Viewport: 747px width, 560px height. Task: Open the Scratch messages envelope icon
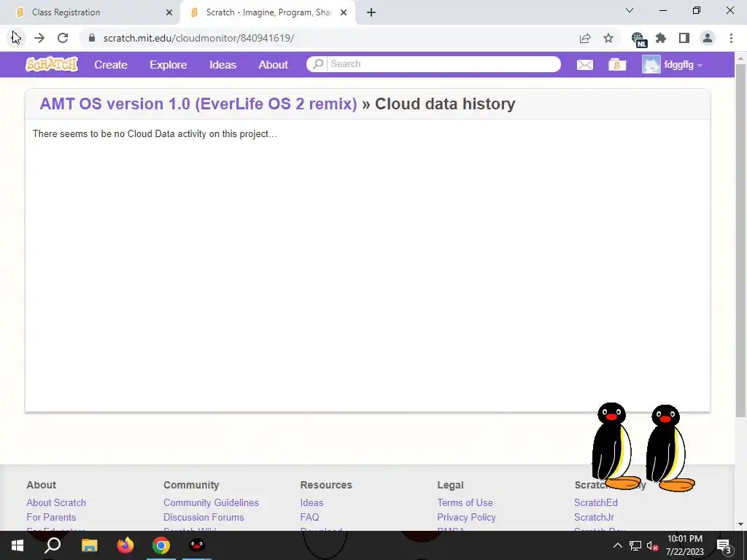584,65
